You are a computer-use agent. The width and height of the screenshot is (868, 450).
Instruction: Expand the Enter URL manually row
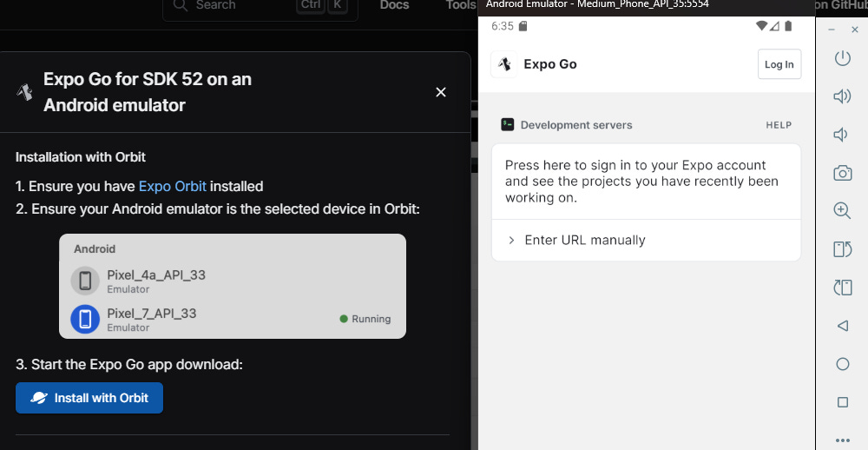pos(646,240)
